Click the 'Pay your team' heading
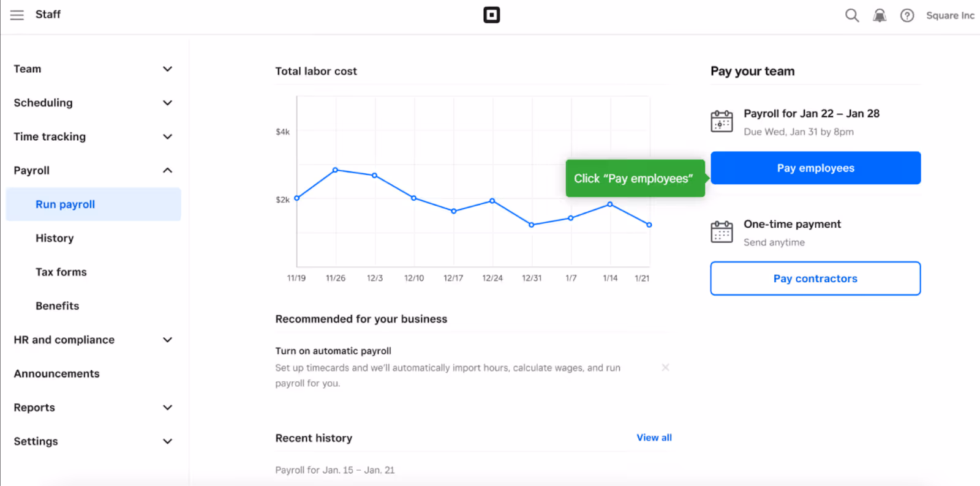Screen dimensions: 980x486 click(752, 71)
